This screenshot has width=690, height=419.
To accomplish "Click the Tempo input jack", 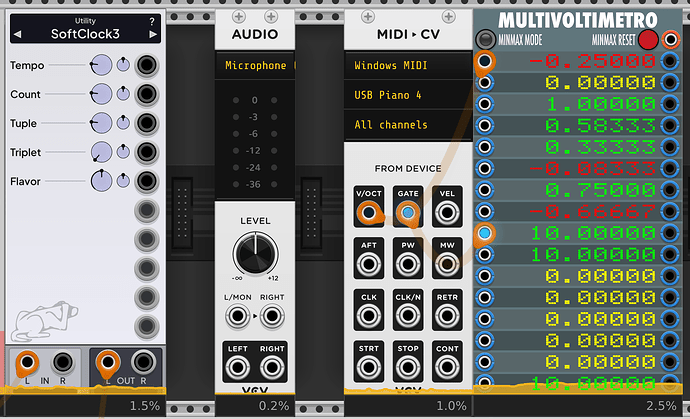I will tap(147, 65).
